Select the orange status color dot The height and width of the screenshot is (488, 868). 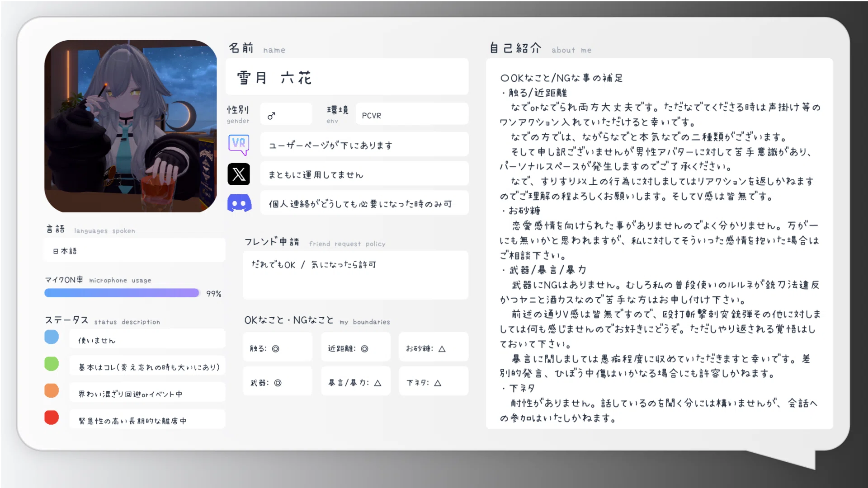pos(52,390)
